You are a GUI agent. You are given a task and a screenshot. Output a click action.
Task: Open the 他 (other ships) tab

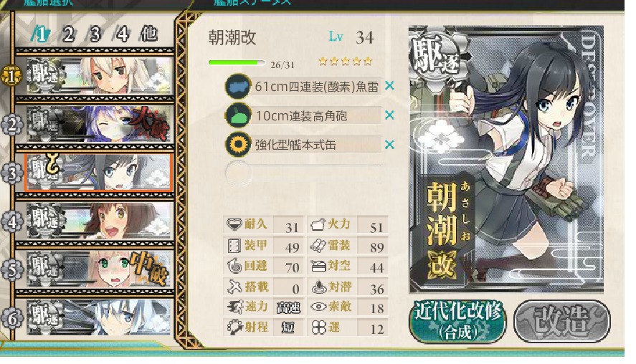click(x=148, y=34)
